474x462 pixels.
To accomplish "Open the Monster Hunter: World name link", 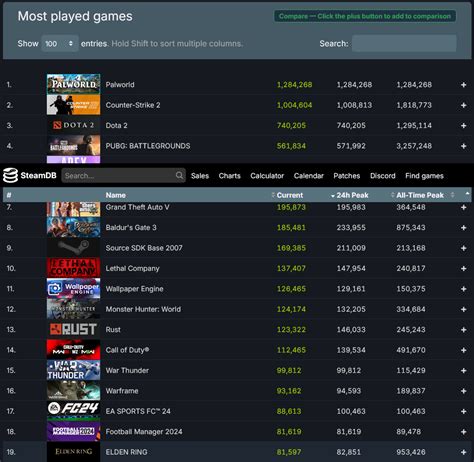I will (143, 309).
